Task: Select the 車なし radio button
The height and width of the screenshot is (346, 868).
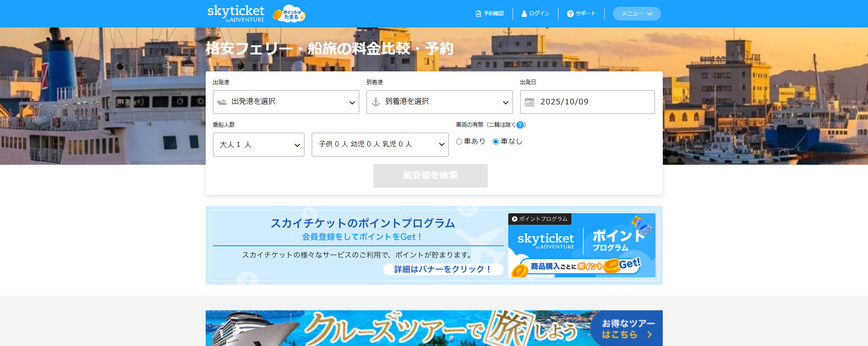Action: coord(495,142)
